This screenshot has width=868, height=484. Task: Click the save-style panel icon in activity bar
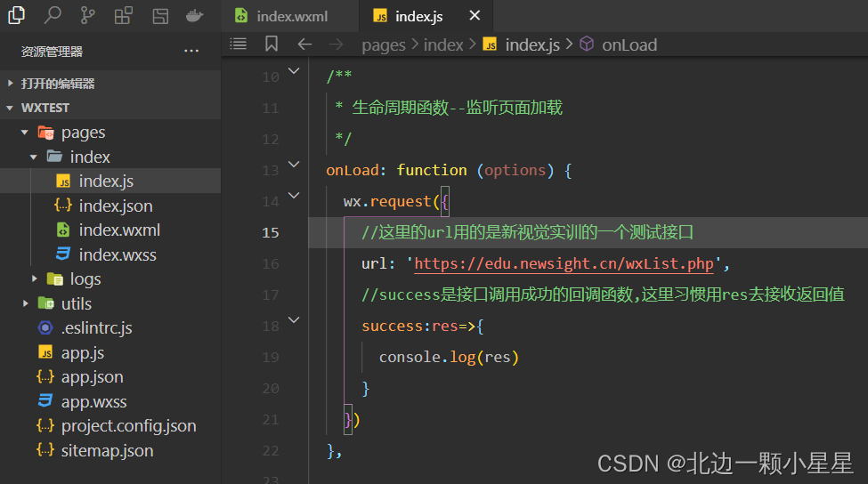point(160,15)
